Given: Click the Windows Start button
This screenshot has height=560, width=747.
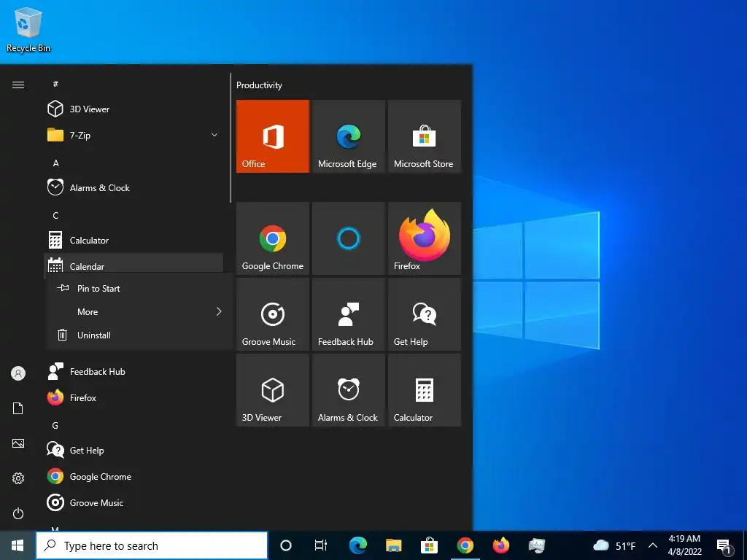Looking at the screenshot, I should click(18, 545).
